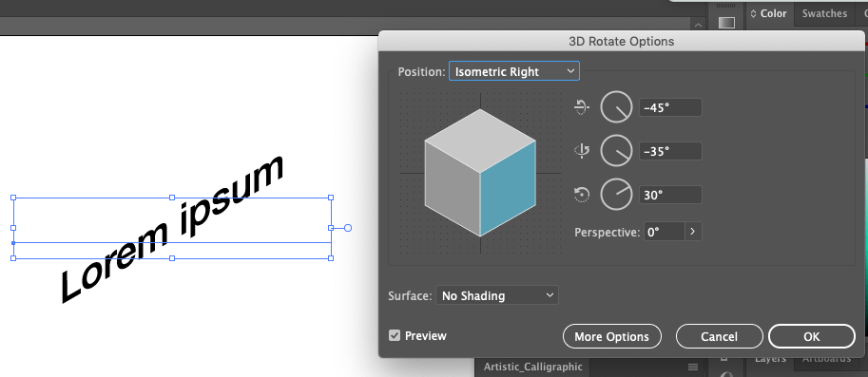Click the 30° Z rotation field

coord(670,195)
